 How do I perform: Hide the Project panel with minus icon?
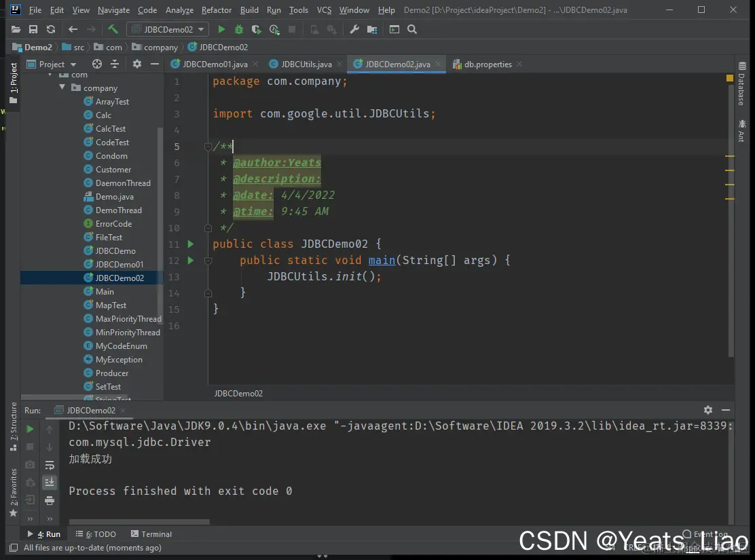click(155, 64)
